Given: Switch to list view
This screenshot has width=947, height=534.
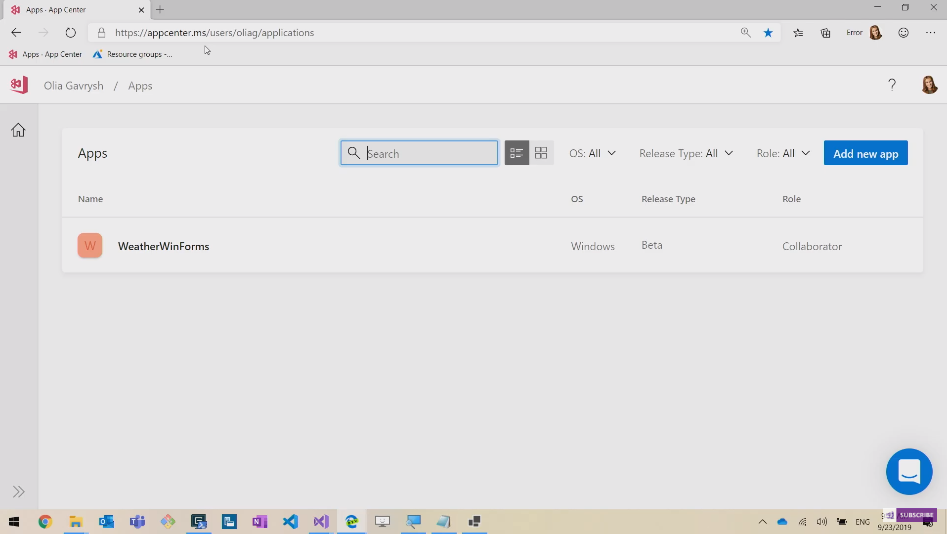Looking at the screenshot, I should click(x=516, y=153).
